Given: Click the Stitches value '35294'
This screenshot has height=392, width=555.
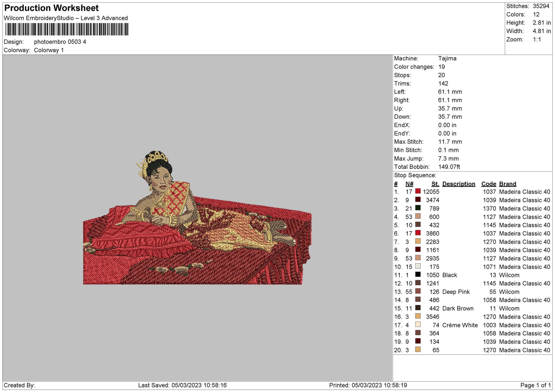Looking at the screenshot, I should [541, 6].
